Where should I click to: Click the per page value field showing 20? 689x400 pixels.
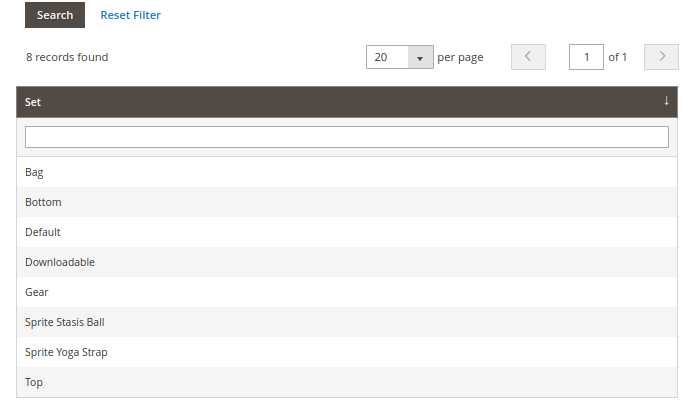(x=388, y=58)
